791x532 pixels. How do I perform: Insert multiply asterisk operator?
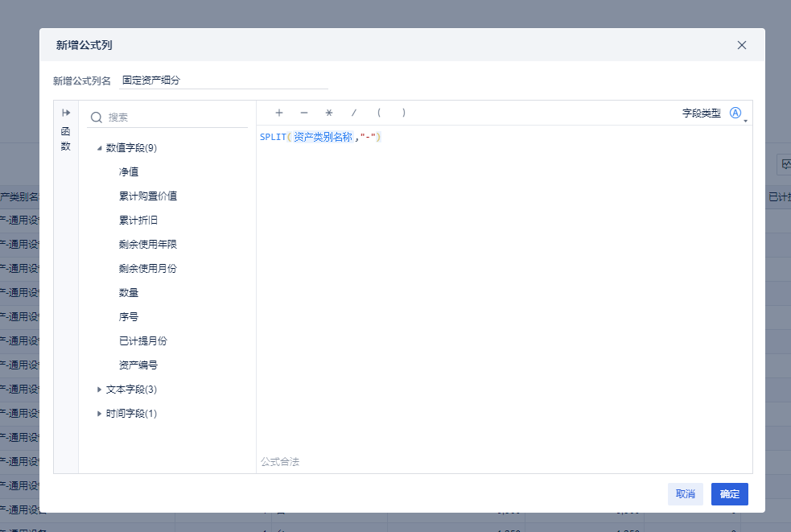tap(329, 113)
